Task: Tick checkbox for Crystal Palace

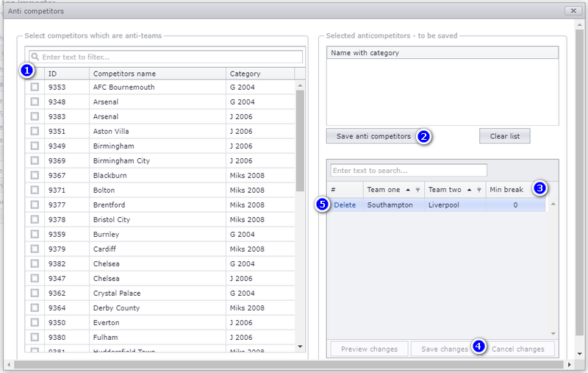Action: point(35,293)
